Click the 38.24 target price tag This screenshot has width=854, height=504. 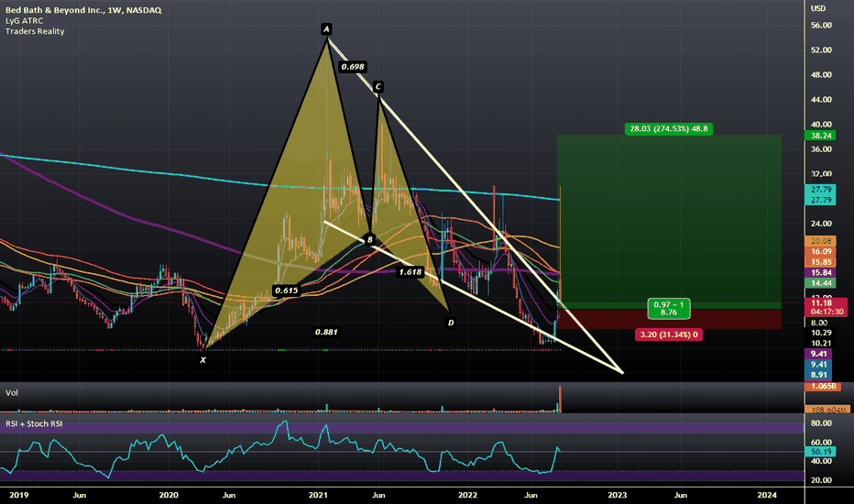(x=821, y=135)
